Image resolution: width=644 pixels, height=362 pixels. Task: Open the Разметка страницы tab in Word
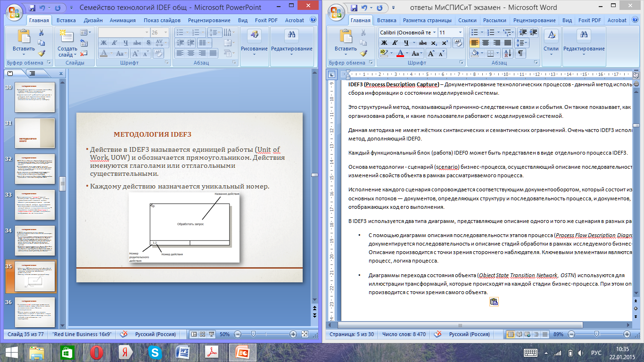click(427, 20)
